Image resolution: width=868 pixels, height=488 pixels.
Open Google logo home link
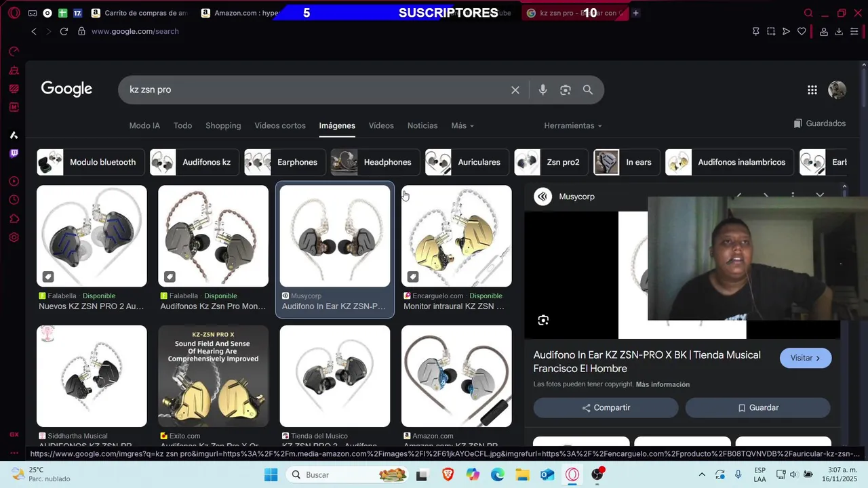66,89
